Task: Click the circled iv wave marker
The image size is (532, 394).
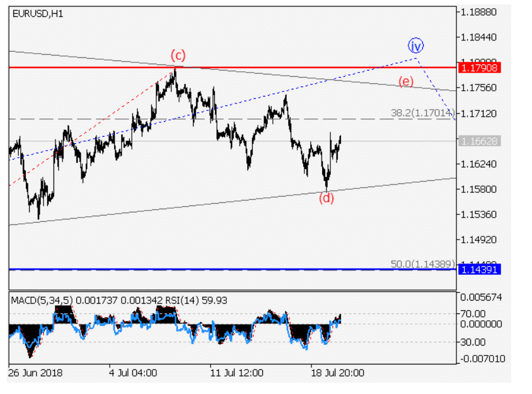Action: (x=415, y=45)
